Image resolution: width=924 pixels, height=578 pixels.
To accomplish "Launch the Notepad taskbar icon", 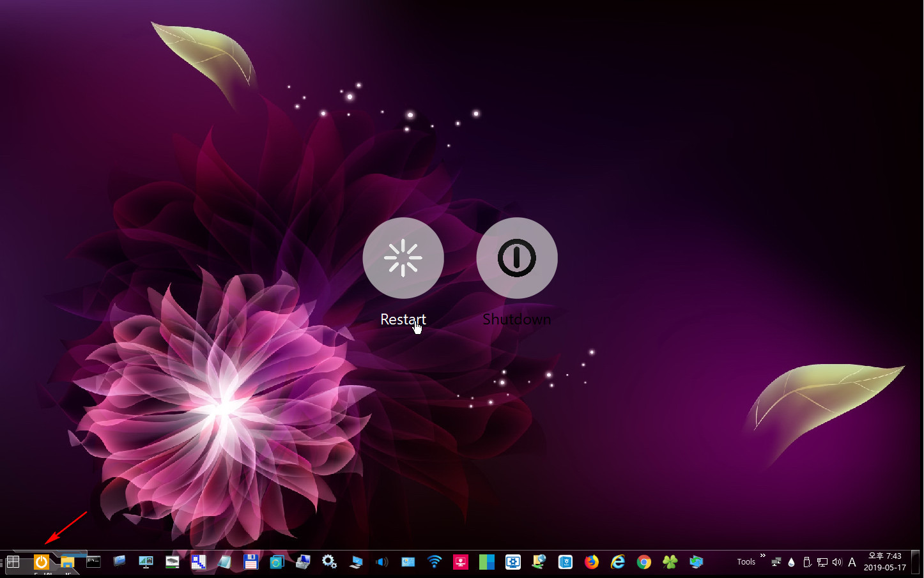I will coord(225,562).
